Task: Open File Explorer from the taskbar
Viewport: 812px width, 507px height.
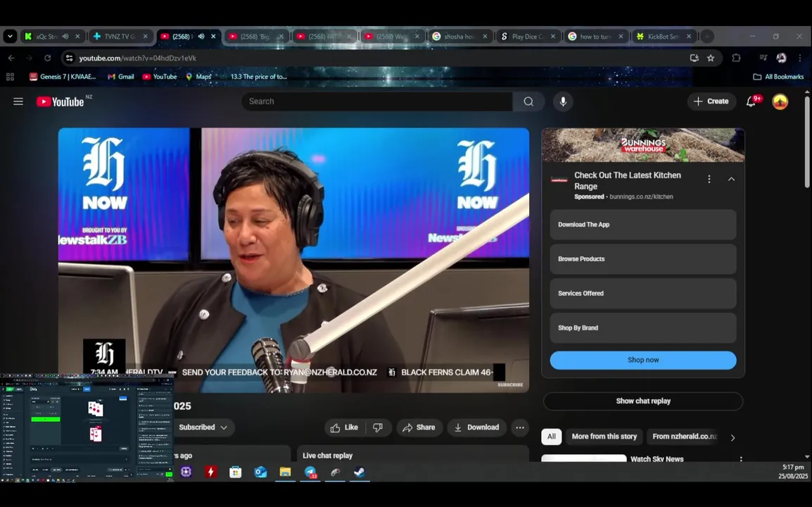Action: pyautogui.click(x=286, y=472)
